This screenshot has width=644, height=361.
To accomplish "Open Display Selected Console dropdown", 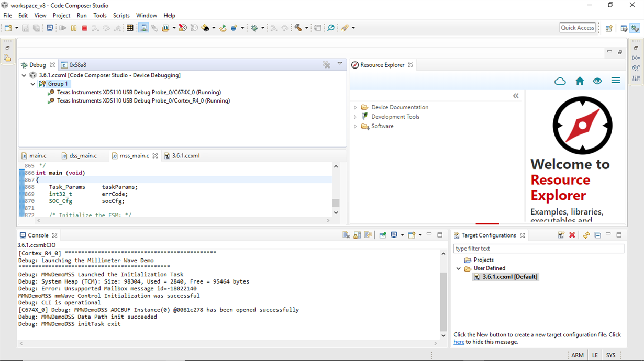I will pos(402,235).
